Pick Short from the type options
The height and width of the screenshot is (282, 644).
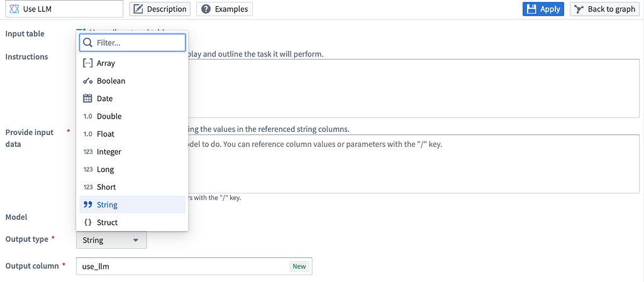tap(106, 187)
